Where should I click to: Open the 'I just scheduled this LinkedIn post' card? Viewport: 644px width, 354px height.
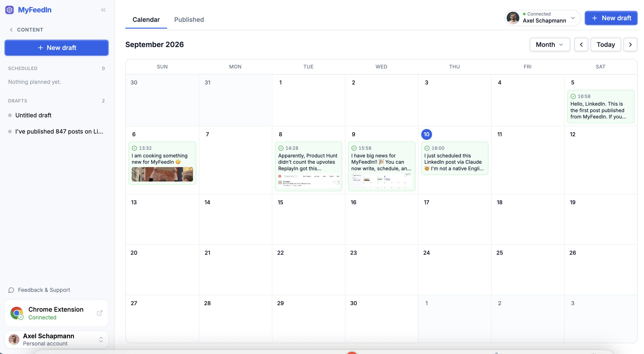pos(455,159)
